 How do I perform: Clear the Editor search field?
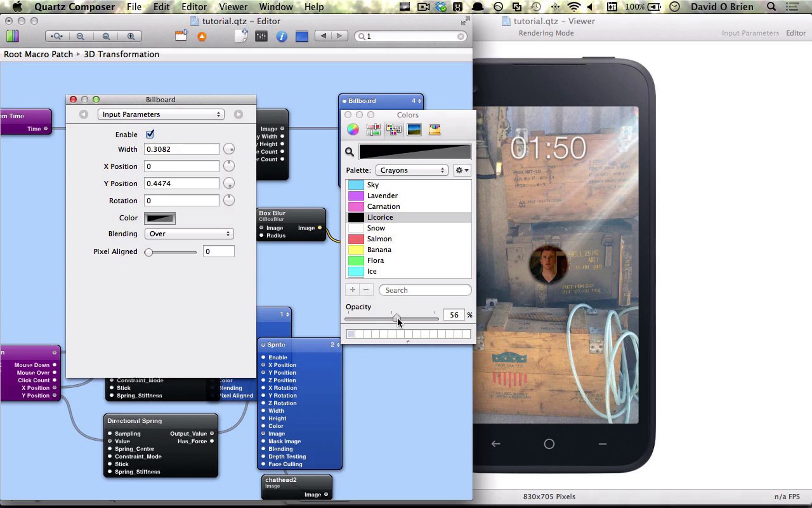click(x=460, y=36)
